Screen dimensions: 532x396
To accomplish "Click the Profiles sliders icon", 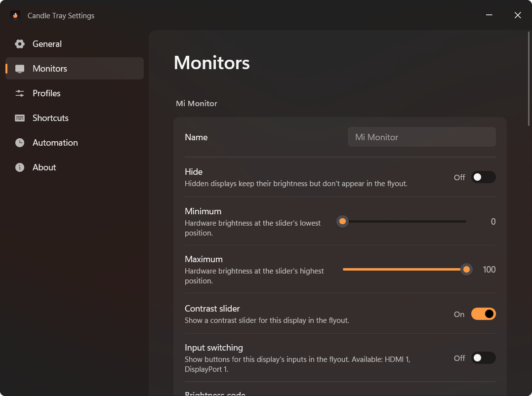I will (20, 93).
